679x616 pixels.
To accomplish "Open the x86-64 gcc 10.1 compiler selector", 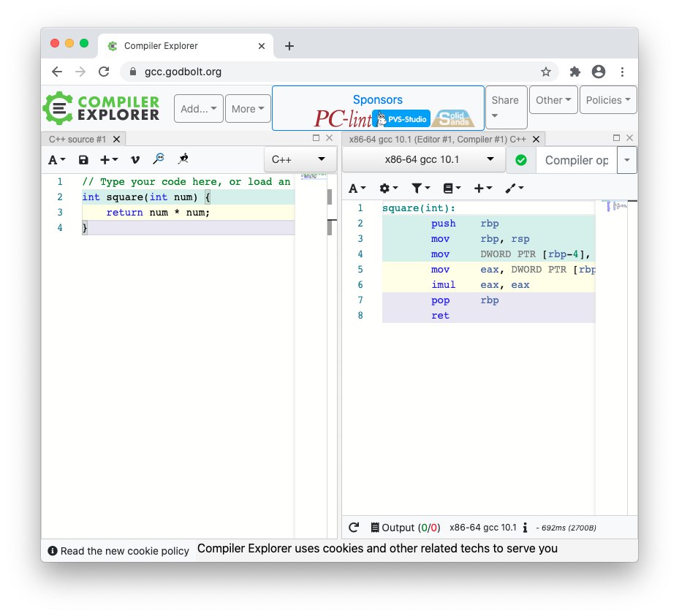I will click(x=423, y=160).
